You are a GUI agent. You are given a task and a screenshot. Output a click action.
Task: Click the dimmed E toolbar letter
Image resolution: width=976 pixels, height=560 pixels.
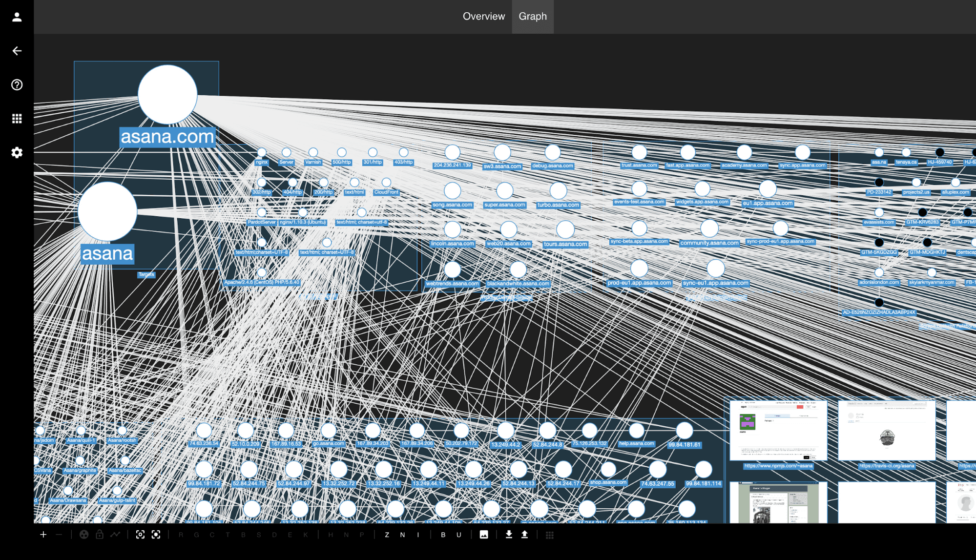pyautogui.click(x=291, y=535)
